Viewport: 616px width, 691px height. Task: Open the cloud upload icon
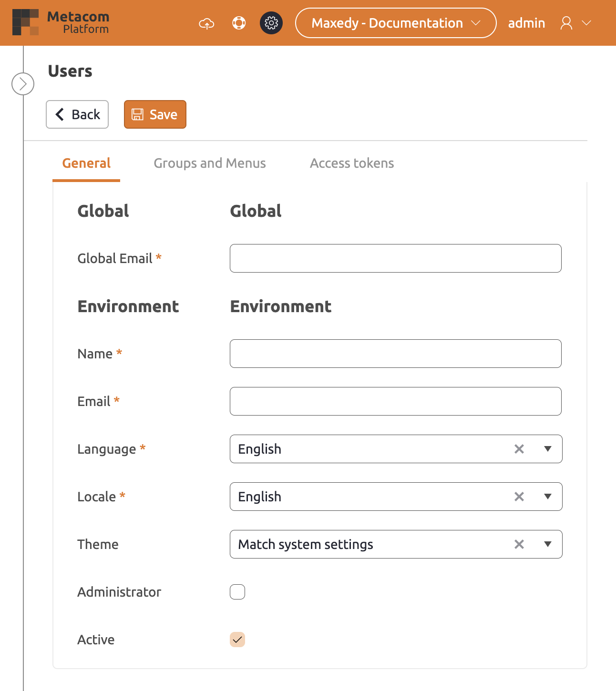(x=206, y=23)
